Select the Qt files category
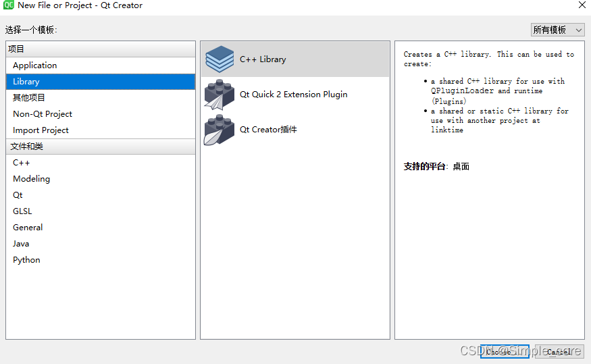 [101, 194]
